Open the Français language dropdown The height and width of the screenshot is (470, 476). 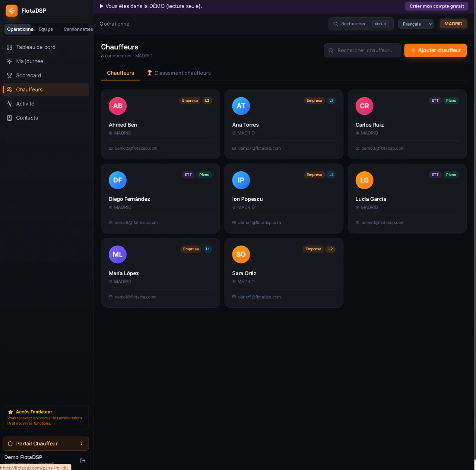pyautogui.click(x=416, y=24)
